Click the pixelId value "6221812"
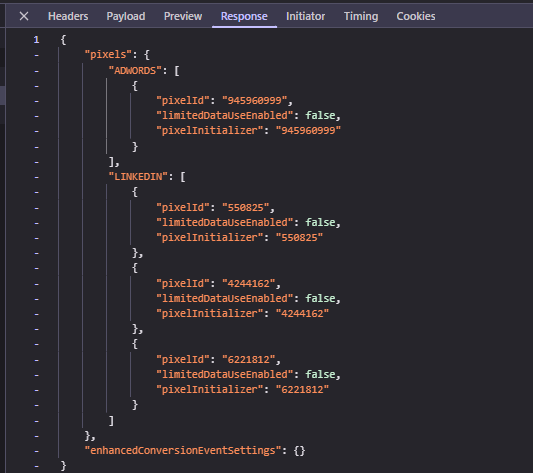This screenshot has height=473, width=533. (248, 359)
